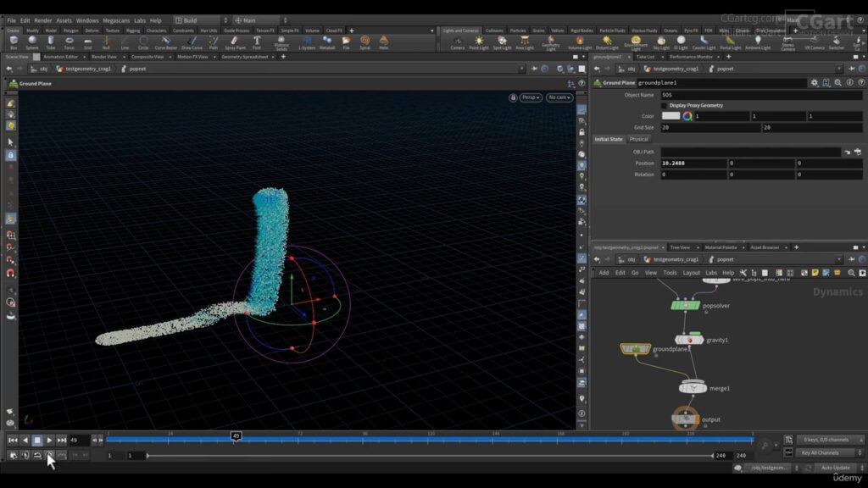Add a Distant Light

tap(607, 42)
